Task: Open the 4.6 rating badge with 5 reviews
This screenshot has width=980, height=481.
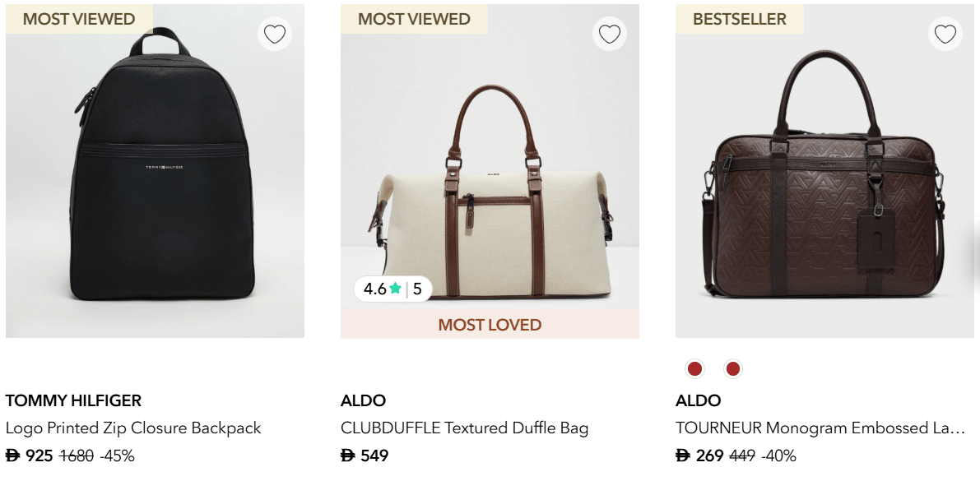Action: pos(392,289)
